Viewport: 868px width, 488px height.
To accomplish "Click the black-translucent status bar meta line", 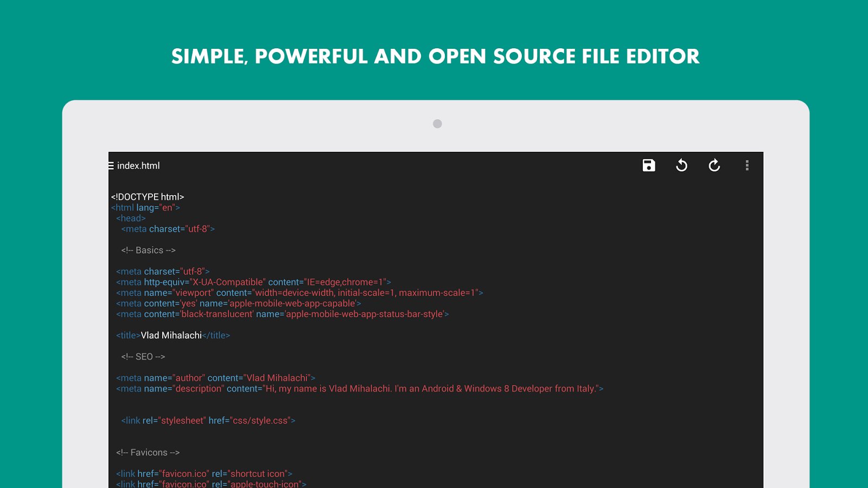I will click(x=282, y=314).
